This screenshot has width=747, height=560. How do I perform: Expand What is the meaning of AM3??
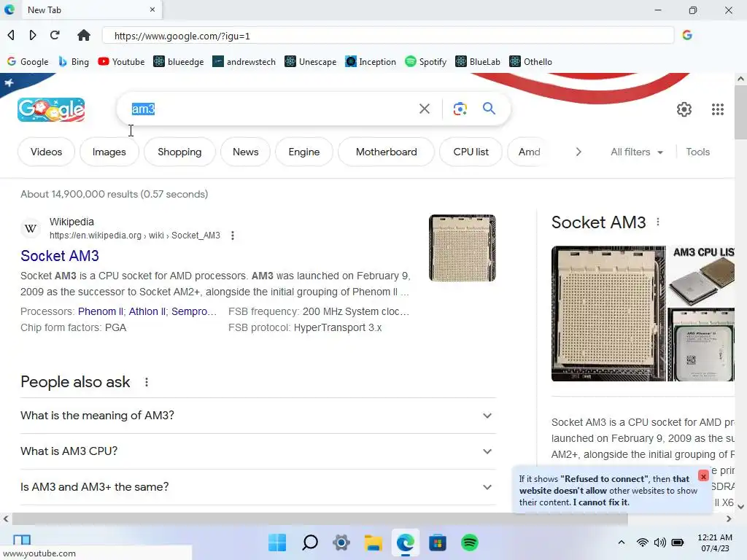pos(258,416)
